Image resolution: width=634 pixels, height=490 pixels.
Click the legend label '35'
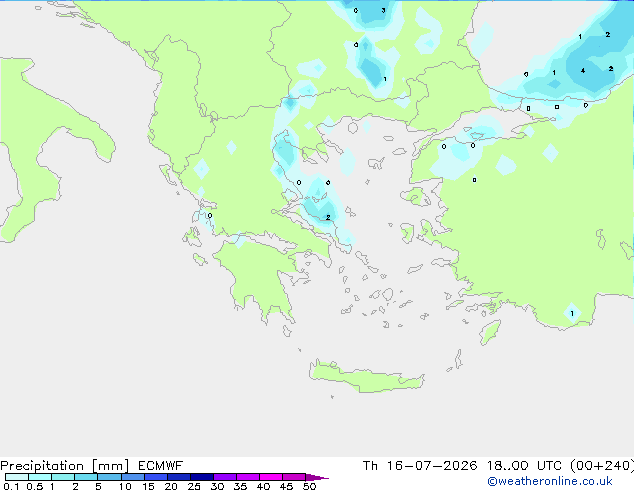(240, 486)
